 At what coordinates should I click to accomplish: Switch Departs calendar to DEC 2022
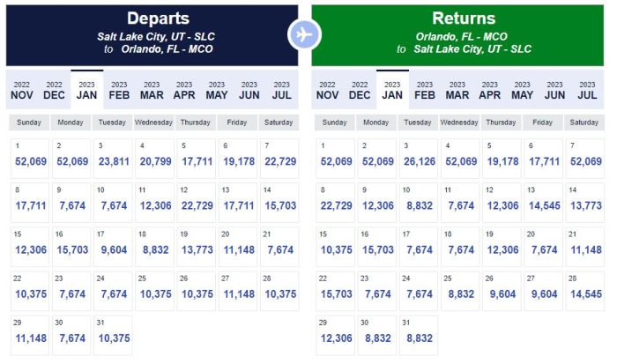[x=54, y=90]
